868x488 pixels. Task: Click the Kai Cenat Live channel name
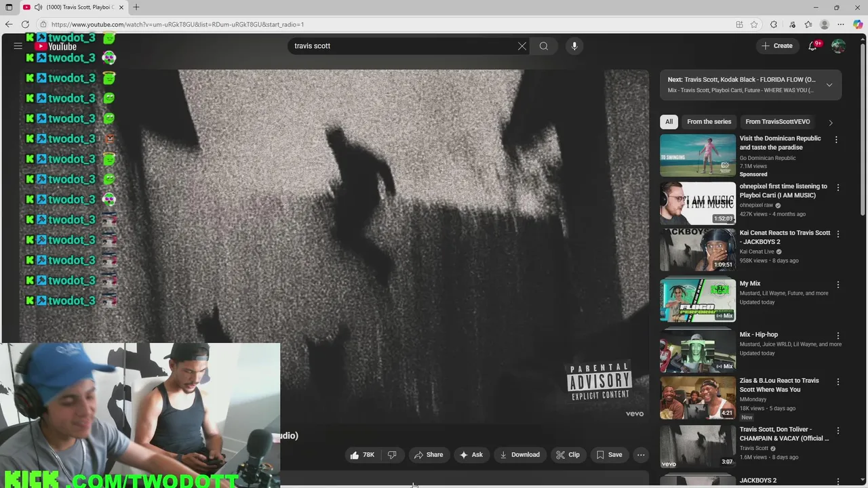coord(757,251)
